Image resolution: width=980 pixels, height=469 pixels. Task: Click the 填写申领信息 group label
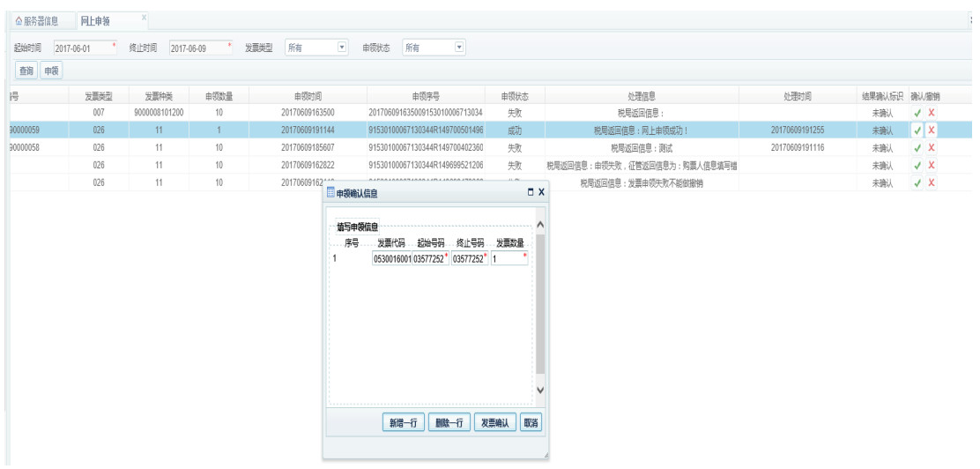(x=357, y=227)
